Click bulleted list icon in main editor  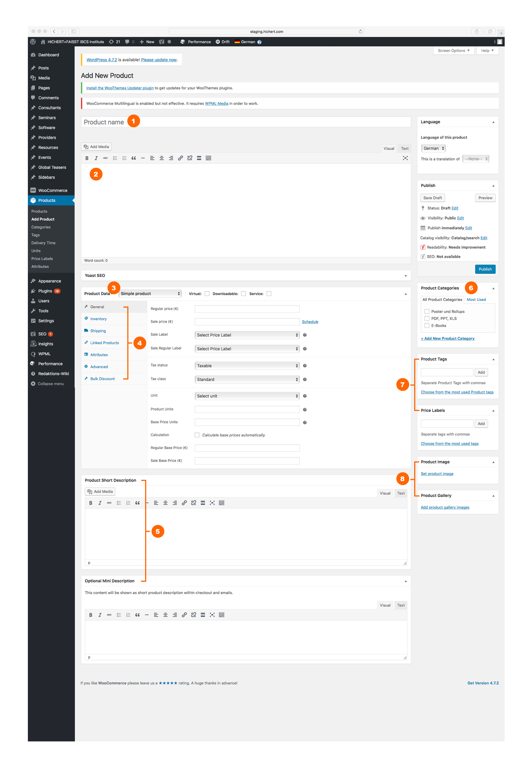[x=115, y=158]
